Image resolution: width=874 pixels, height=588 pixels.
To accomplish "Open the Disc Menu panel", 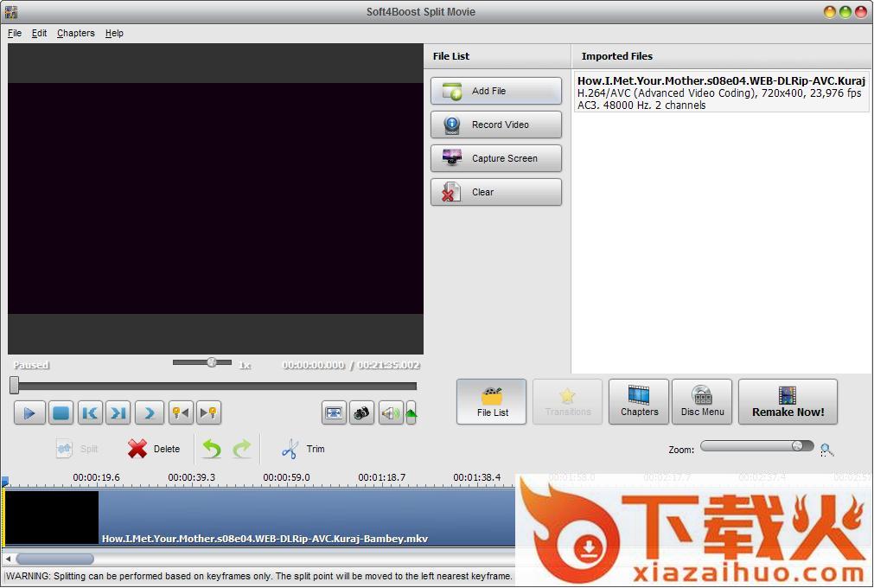I will click(702, 402).
